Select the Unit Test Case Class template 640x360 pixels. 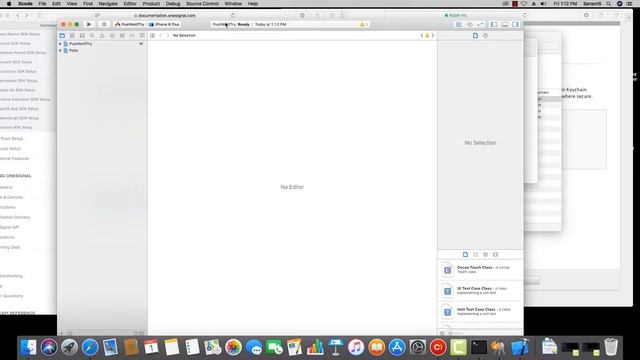tap(480, 312)
